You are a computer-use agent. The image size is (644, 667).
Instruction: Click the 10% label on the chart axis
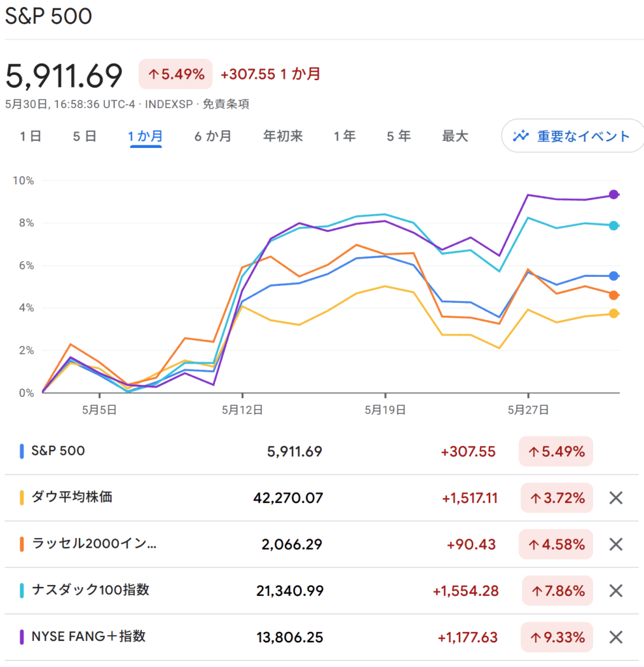23,180
